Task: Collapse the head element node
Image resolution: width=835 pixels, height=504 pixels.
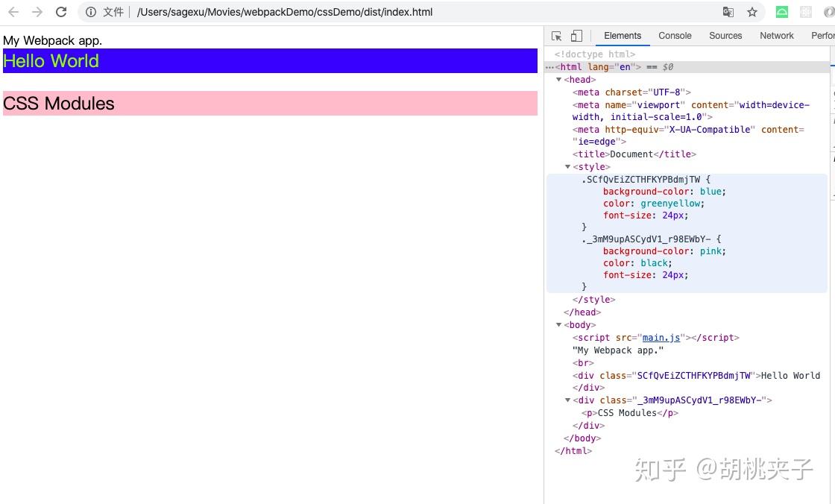Action: click(x=558, y=79)
